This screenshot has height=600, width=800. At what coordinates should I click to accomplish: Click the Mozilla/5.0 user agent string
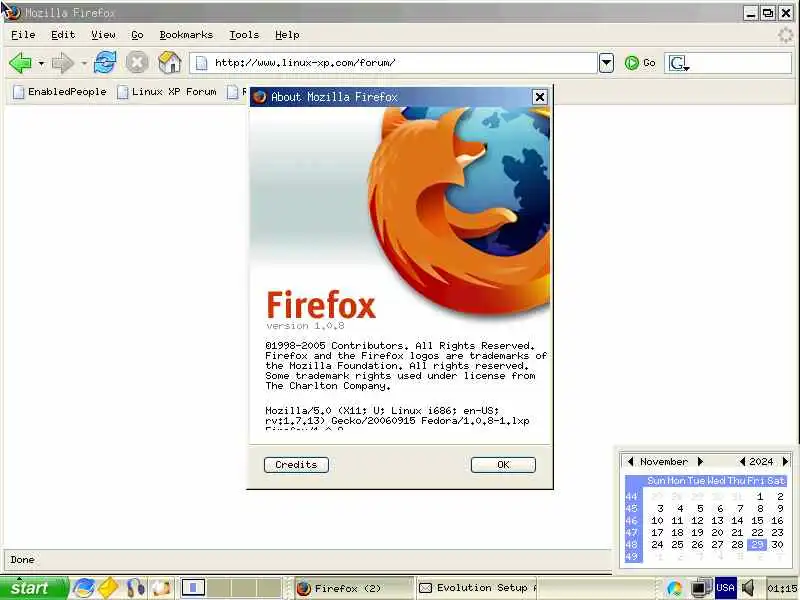click(397, 416)
